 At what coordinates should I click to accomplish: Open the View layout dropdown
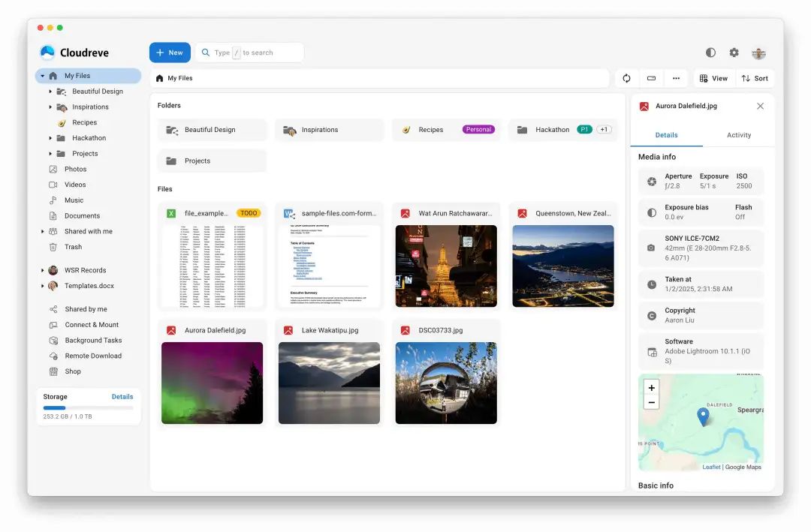[713, 78]
